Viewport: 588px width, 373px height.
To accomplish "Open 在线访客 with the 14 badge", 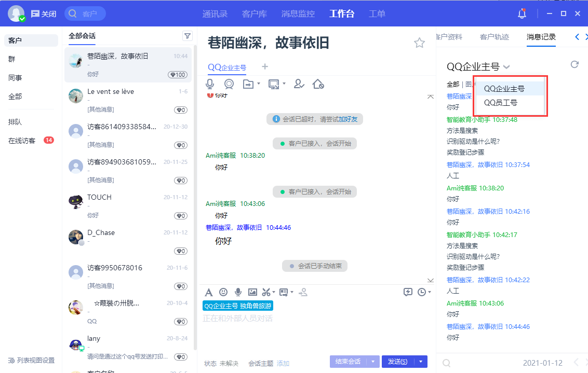I will click(31, 141).
